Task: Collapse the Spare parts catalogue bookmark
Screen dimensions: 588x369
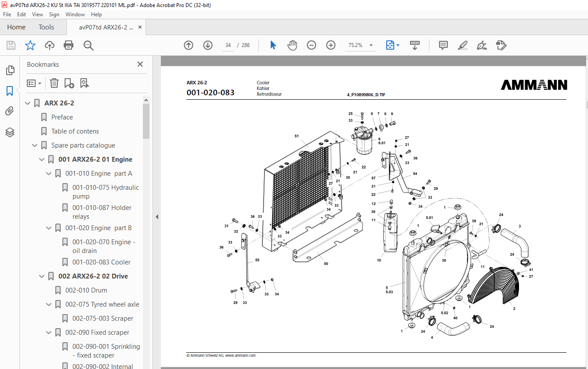Action: coord(35,145)
